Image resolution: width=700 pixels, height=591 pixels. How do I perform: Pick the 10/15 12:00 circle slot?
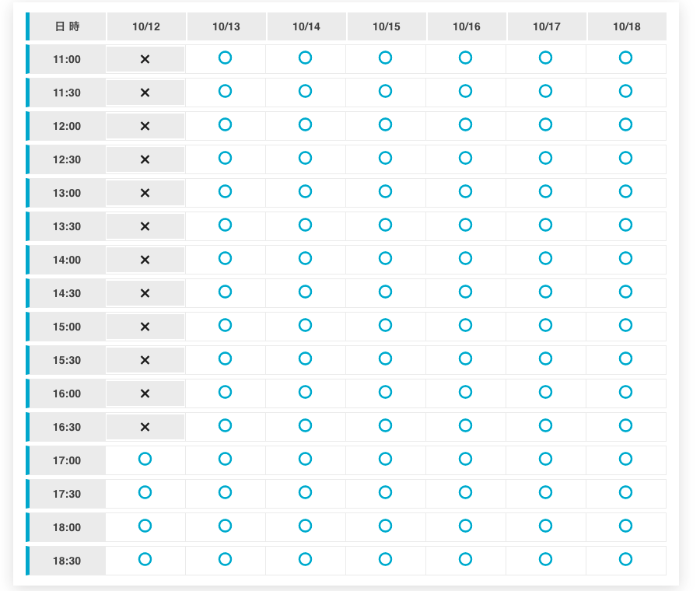(x=385, y=124)
